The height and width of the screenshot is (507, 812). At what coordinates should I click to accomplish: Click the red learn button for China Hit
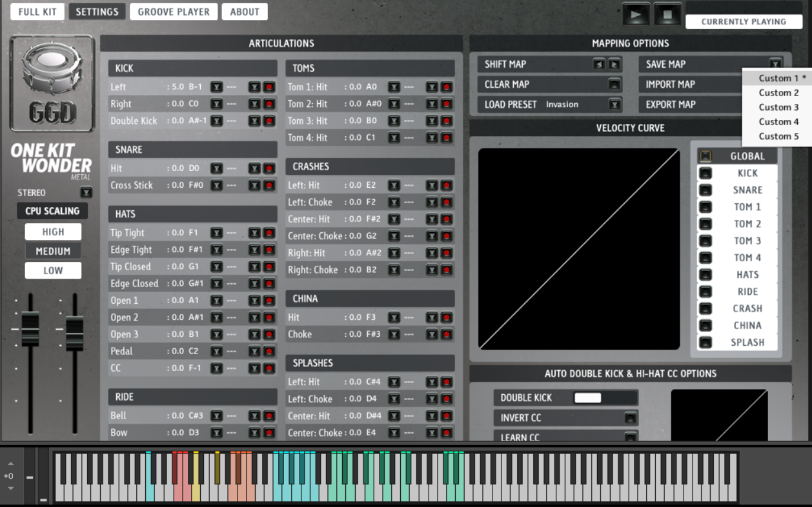pyautogui.click(x=447, y=317)
